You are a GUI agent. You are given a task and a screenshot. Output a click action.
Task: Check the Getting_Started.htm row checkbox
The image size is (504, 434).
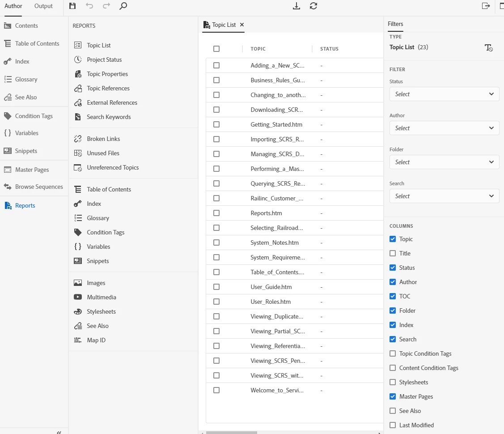pyautogui.click(x=216, y=124)
